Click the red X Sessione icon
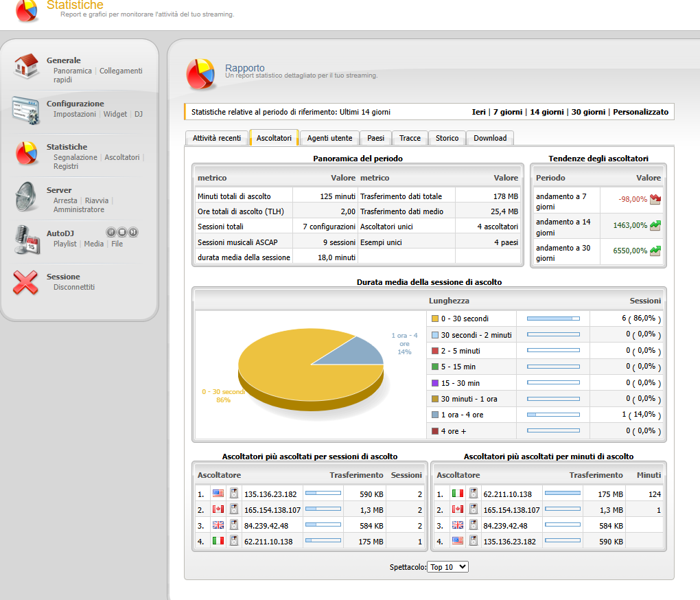Screen dimensions: 700x600 (25, 283)
